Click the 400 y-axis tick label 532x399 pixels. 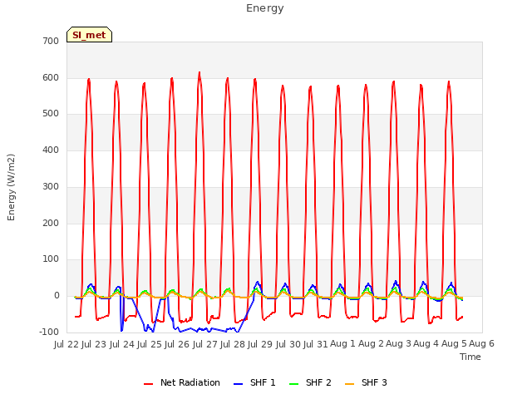coord(51,150)
